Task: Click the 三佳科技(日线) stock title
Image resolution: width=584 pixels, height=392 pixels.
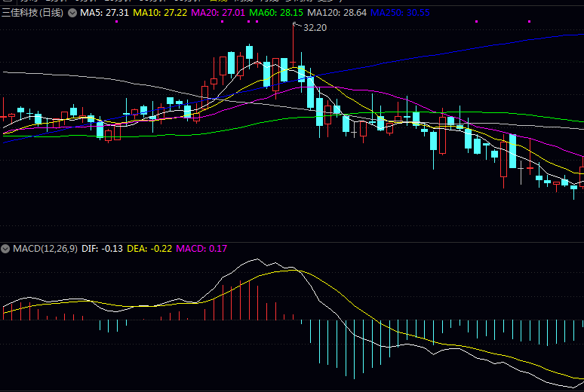Action: coord(32,13)
